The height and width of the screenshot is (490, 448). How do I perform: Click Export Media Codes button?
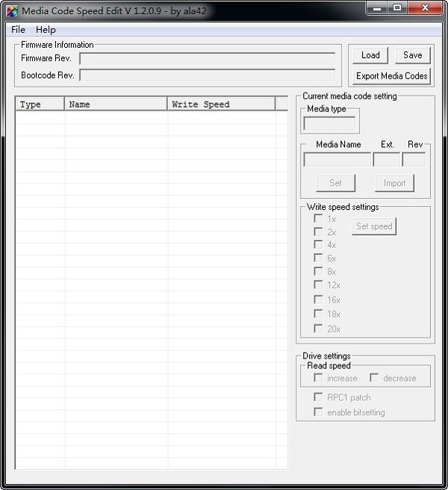[391, 76]
